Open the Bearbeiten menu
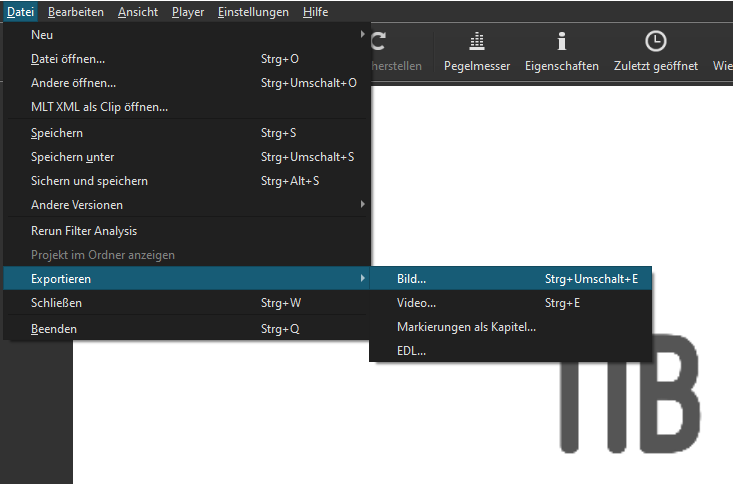Screen dimensions: 733x484 (x=76, y=12)
